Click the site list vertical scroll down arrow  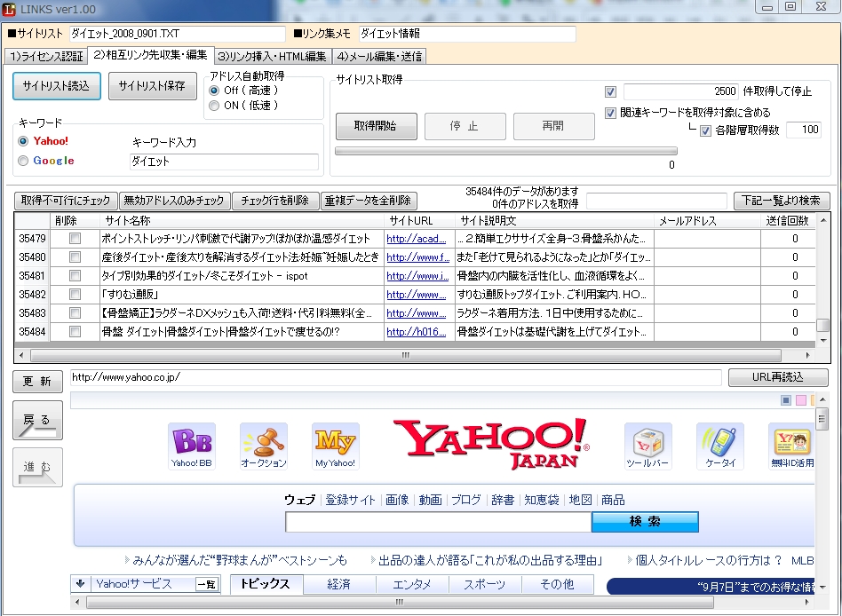coord(822,341)
